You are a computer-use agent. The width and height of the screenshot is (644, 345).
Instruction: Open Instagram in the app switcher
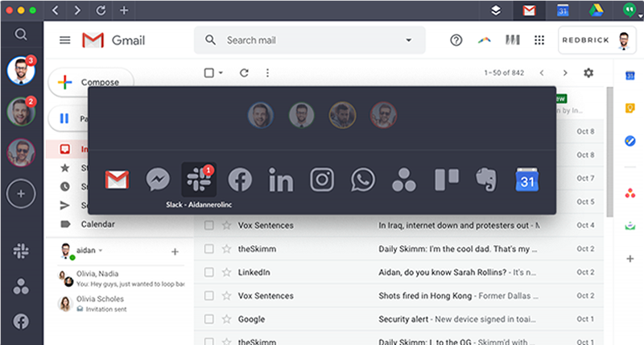point(322,180)
